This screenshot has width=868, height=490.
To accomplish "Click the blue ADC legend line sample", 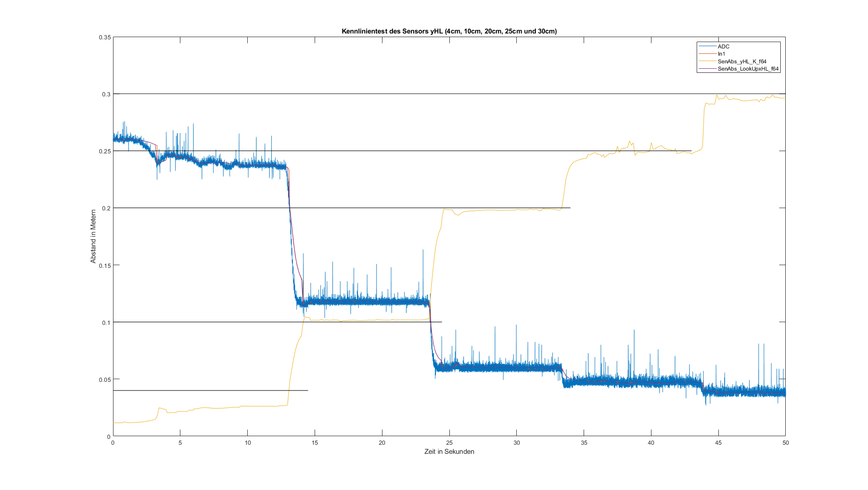I will click(708, 47).
